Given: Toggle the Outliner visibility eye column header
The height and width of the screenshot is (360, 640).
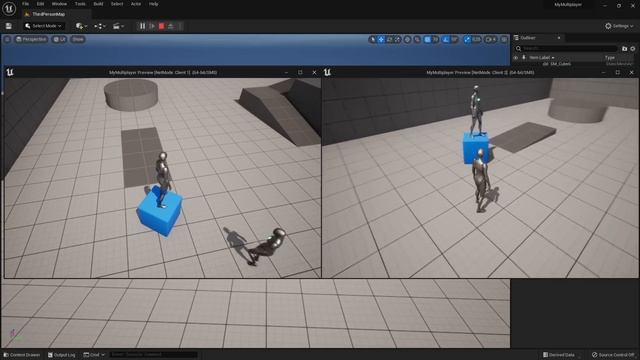Looking at the screenshot, I should pos(516,58).
